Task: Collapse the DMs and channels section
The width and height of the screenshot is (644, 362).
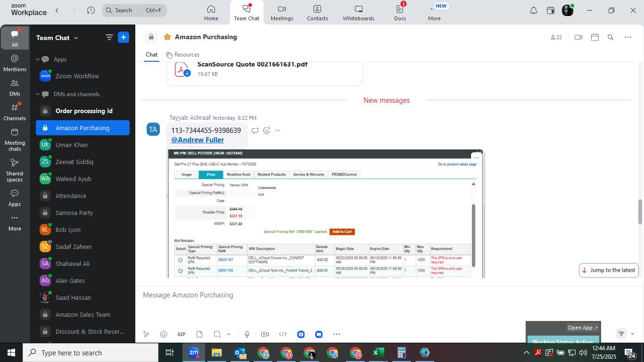Action: coord(38,94)
